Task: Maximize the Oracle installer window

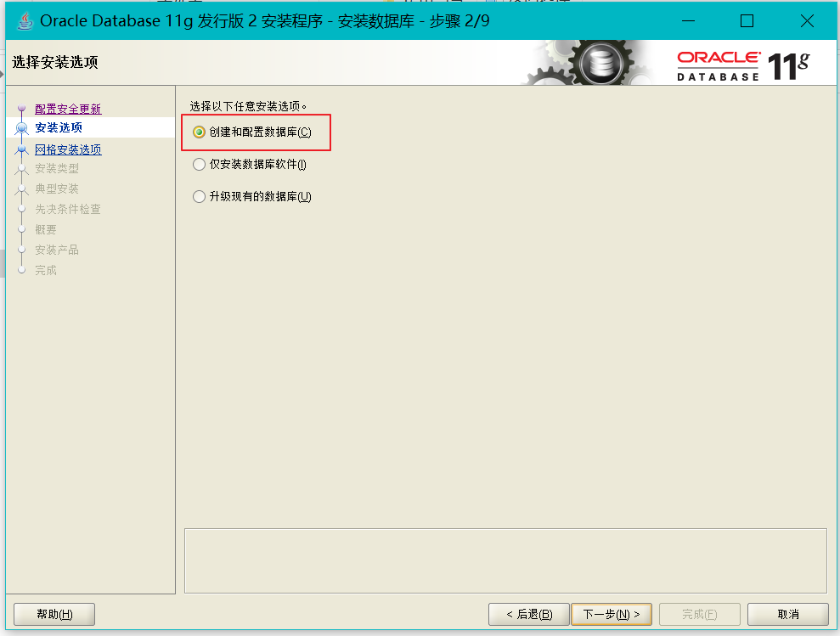Action: pyautogui.click(x=747, y=21)
